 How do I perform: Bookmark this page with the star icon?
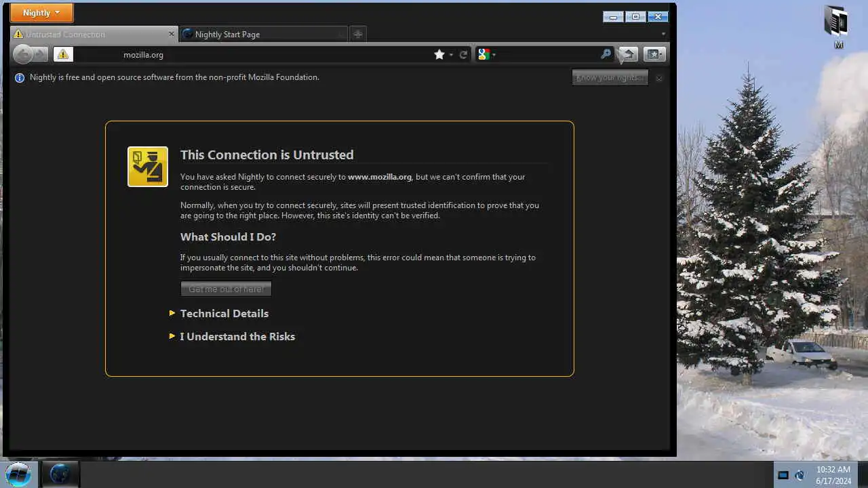[x=439, y=54]
